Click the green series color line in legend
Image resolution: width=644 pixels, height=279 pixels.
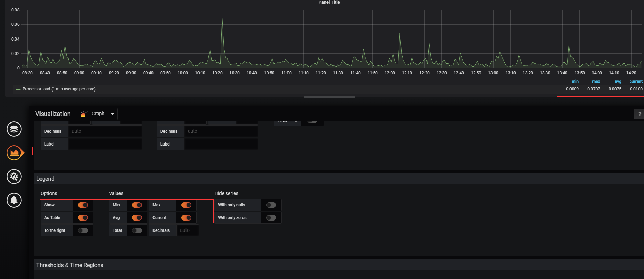click(x=18, y=89)
